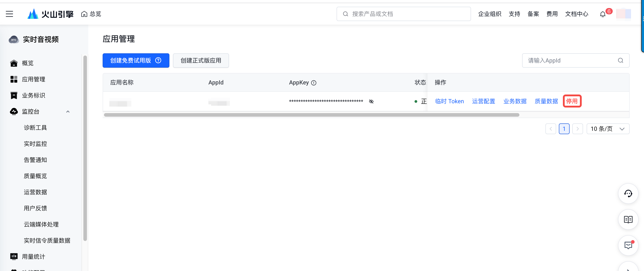Focus the 请输入AppId search field
The width and height of the screenshot is (644, 271).
(x=575, y=60)
